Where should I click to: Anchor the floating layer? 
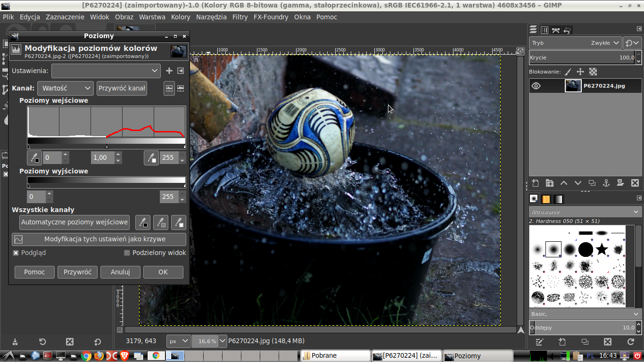(606, 183)
